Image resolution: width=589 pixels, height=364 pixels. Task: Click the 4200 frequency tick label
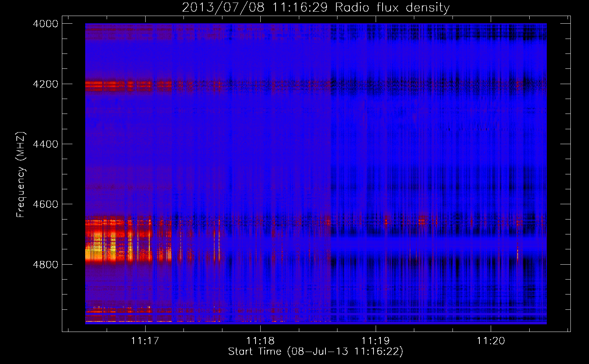click(x=46, y=84)
